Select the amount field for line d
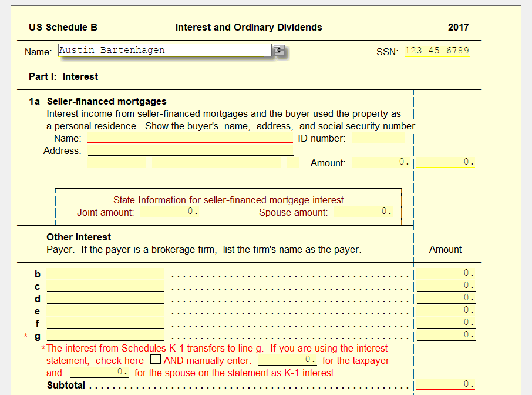532x395 pixels. pyautogui.click(x=446, y=298)
